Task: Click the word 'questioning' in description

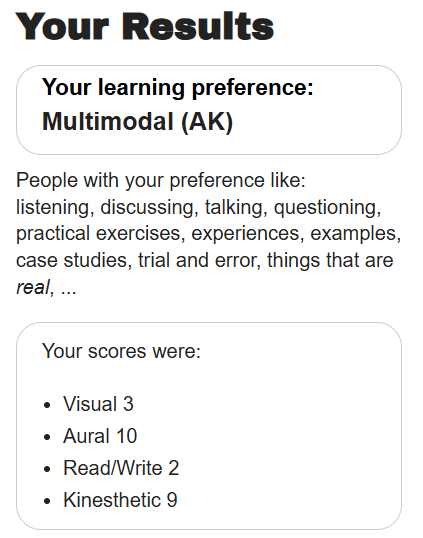Action: pyautogui.click(x=327, y=208)
